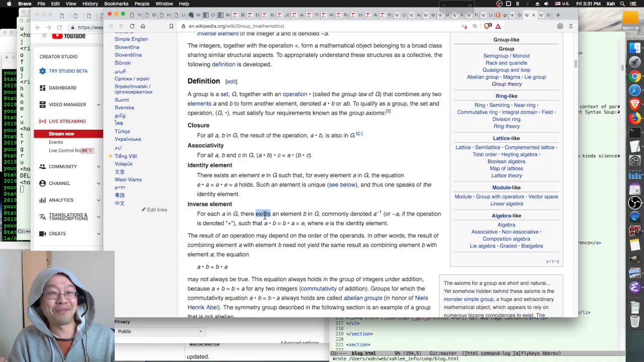Click the edit link beside Definition
Screen dimensions: 644x362
point(231,81)
